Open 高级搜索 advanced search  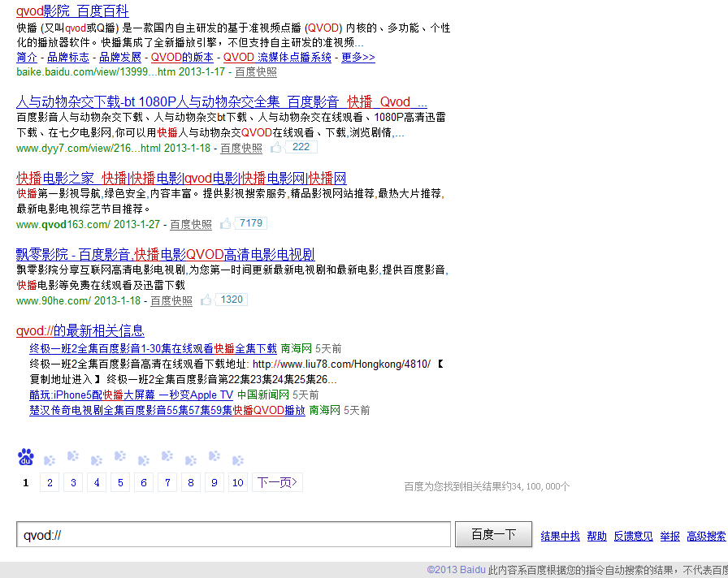click(x=706, y=537)
